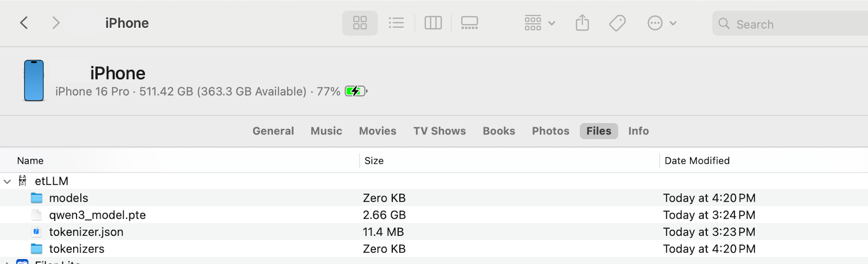Open the More actions ellipsis menu
Screen dimensions: 868x264
[661, 23]
